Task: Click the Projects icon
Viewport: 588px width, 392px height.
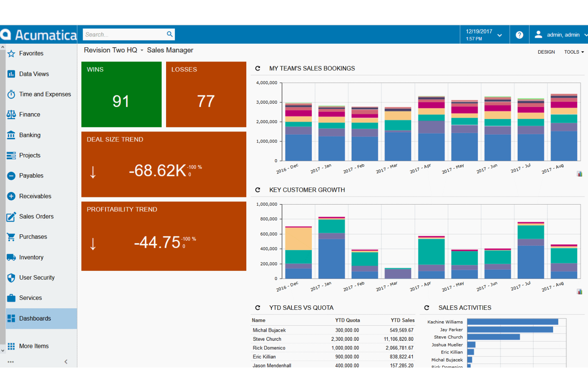Action: pyautogui.click(x=11, y=155)
